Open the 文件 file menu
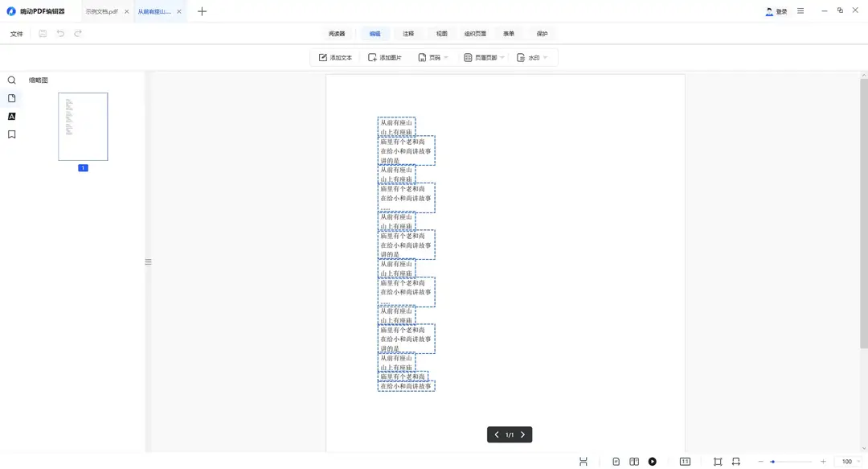The height and width of the screenshot is (469, 868). (17, 34)
